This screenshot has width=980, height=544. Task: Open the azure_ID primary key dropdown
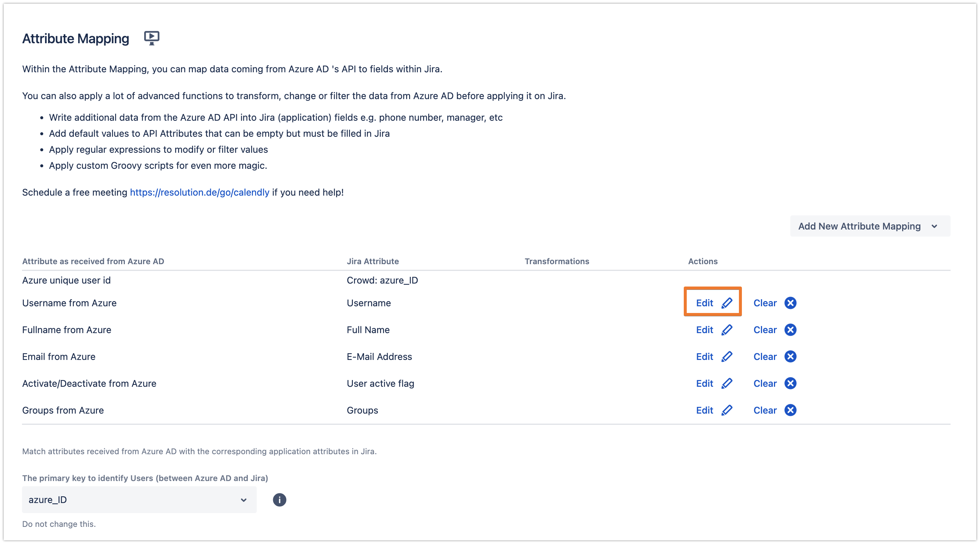(x=139, y=500)
